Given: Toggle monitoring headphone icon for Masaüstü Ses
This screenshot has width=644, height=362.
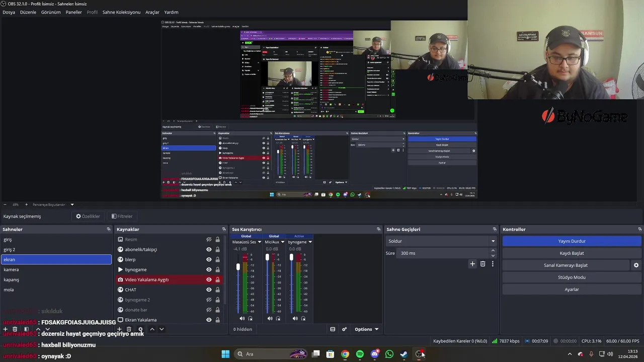Looking at the screenshot, I should [251, 318].
